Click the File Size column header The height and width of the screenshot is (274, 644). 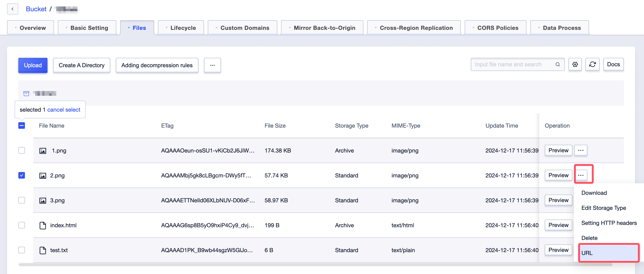(275, 126)
